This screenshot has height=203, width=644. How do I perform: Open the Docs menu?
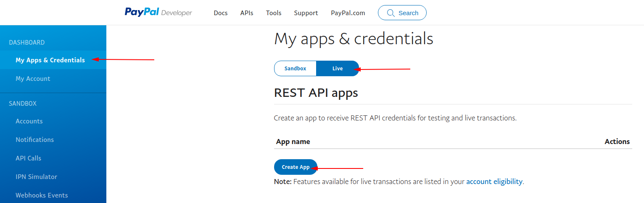tap(221, 13)
